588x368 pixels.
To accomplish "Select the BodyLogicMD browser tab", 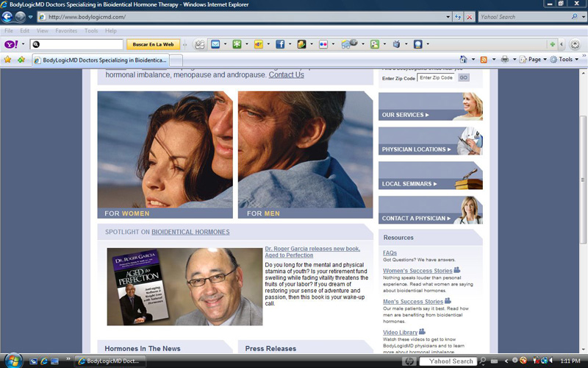I will tap(101, 60).
